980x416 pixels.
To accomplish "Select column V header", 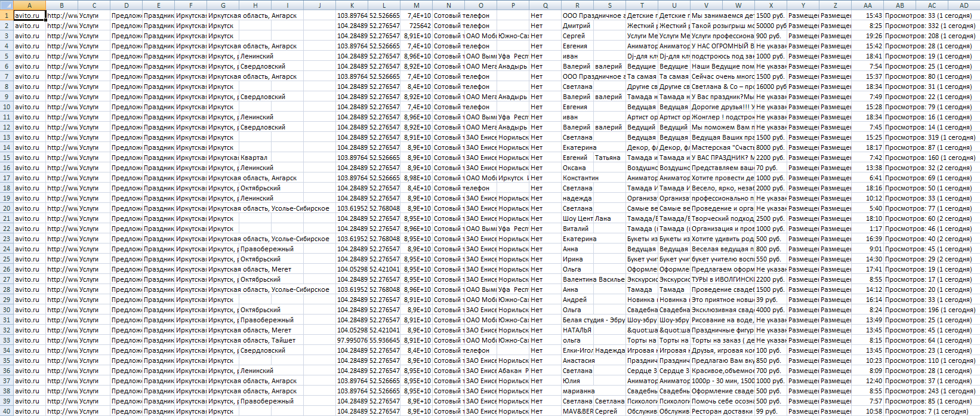I will (706, 5).
